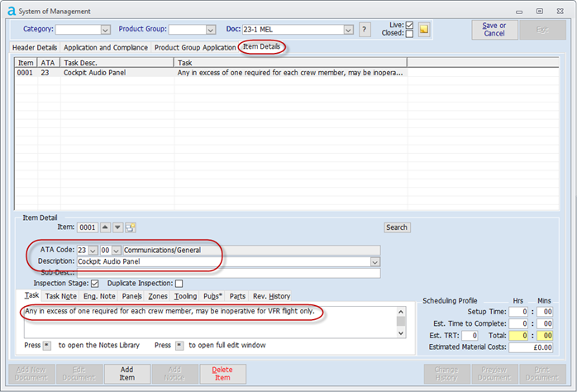Expand the Product Group dropdown
577x392 pixels.
(211, 30)
